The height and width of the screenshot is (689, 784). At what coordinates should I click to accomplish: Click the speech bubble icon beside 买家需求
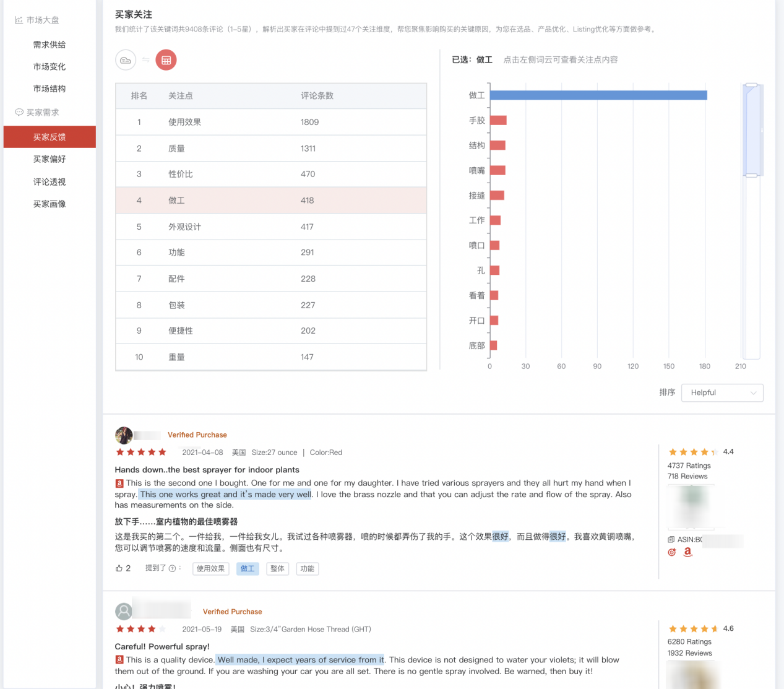point(18,112)
